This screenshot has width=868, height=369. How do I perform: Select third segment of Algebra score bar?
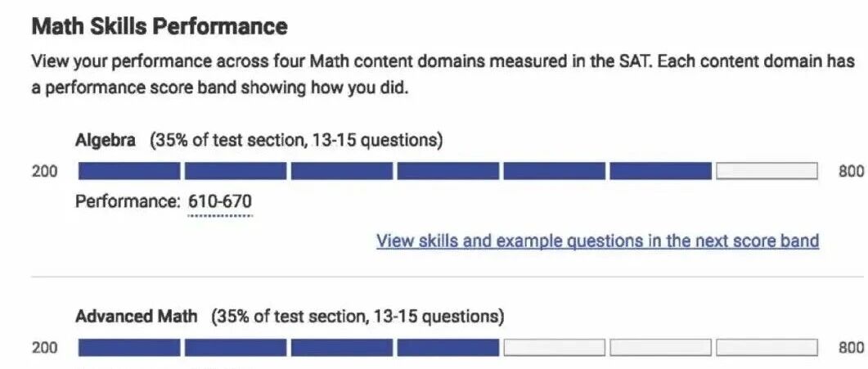click(342, 171)
